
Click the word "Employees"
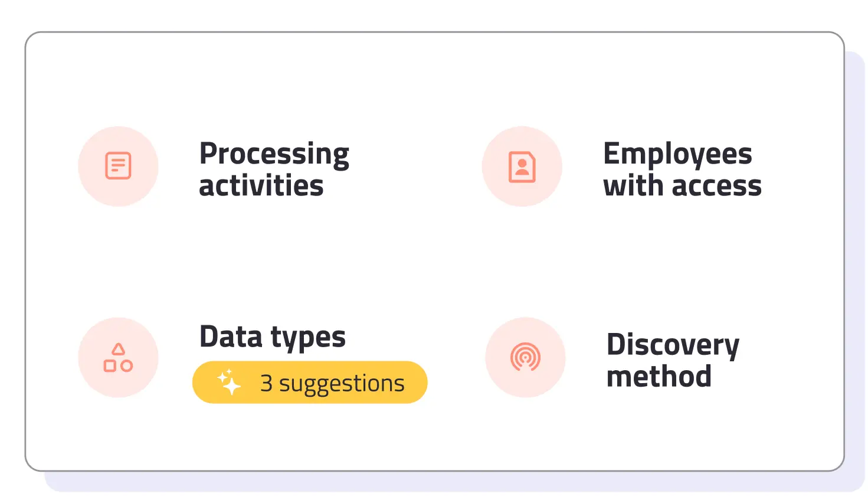(x=677, y=154)
